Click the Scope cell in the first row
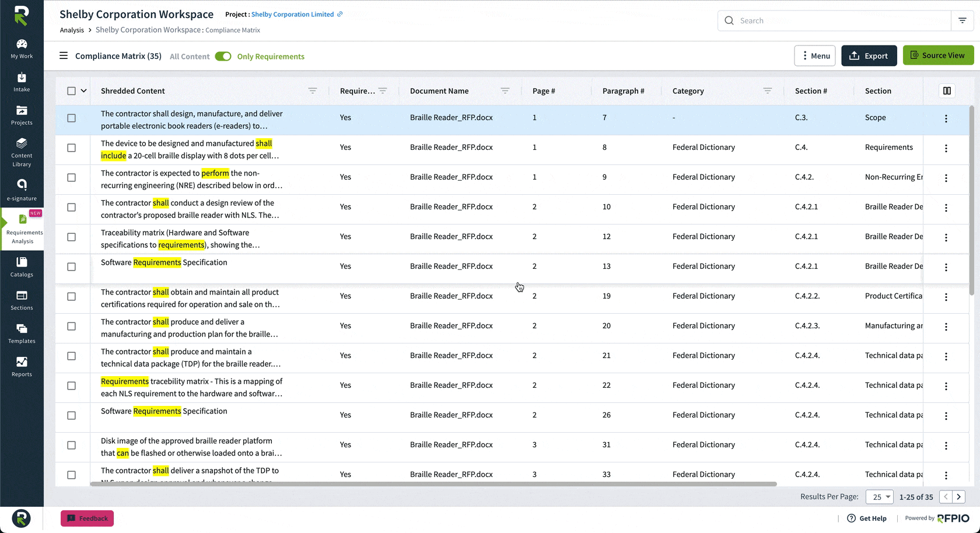The width and height of the screenshot is (980, 533). 875,117
